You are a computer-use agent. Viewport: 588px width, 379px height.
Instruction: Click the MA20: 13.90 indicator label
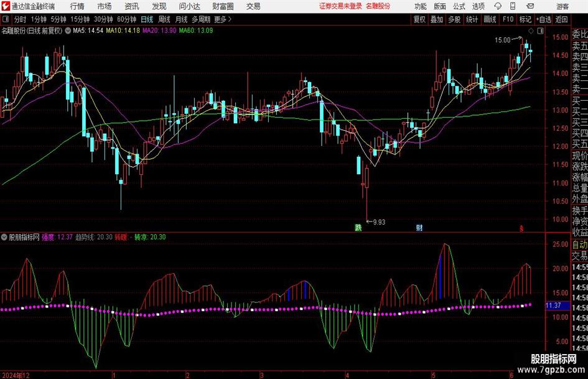click(159, 30)
